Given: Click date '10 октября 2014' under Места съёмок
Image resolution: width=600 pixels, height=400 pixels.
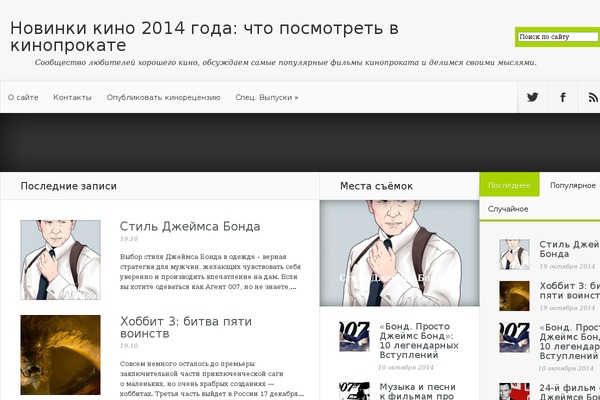Looking at the screenshot, I should [x=406, y=367].
